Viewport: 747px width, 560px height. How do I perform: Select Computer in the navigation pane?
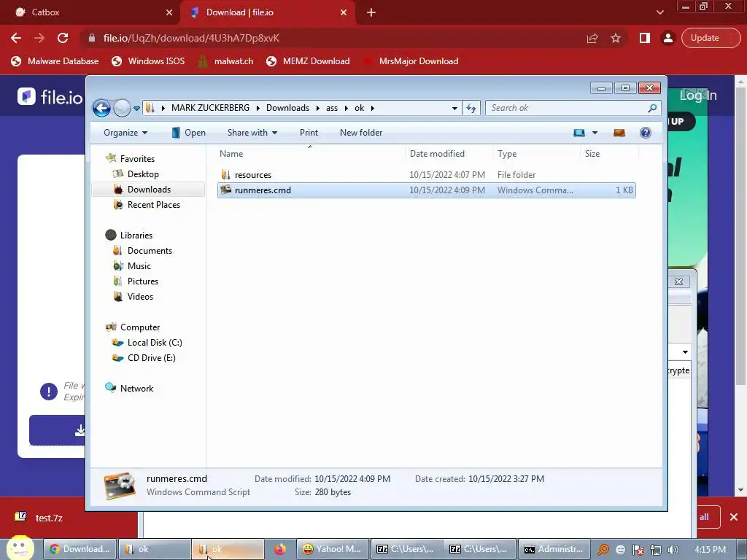pyautogui.click(x=139, y=327)
